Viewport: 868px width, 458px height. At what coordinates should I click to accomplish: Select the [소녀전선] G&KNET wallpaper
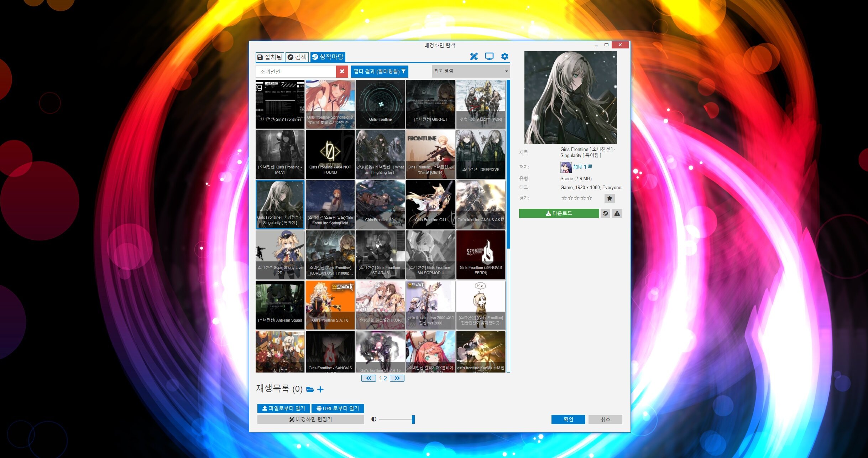pyautogui.click(x=430, y=104)
